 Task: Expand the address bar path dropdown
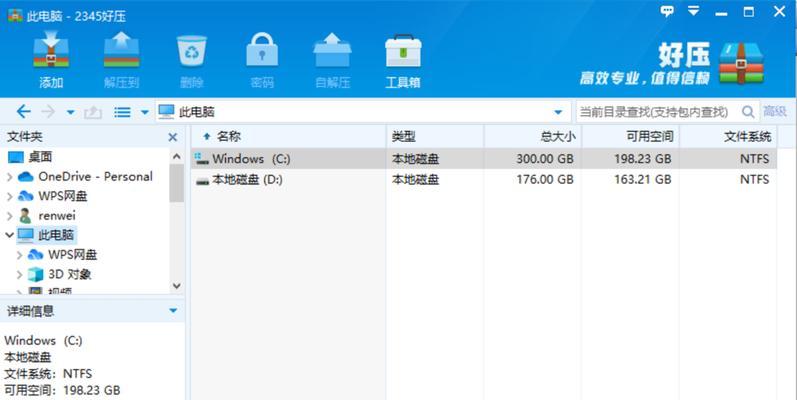(x=558, y=112)
